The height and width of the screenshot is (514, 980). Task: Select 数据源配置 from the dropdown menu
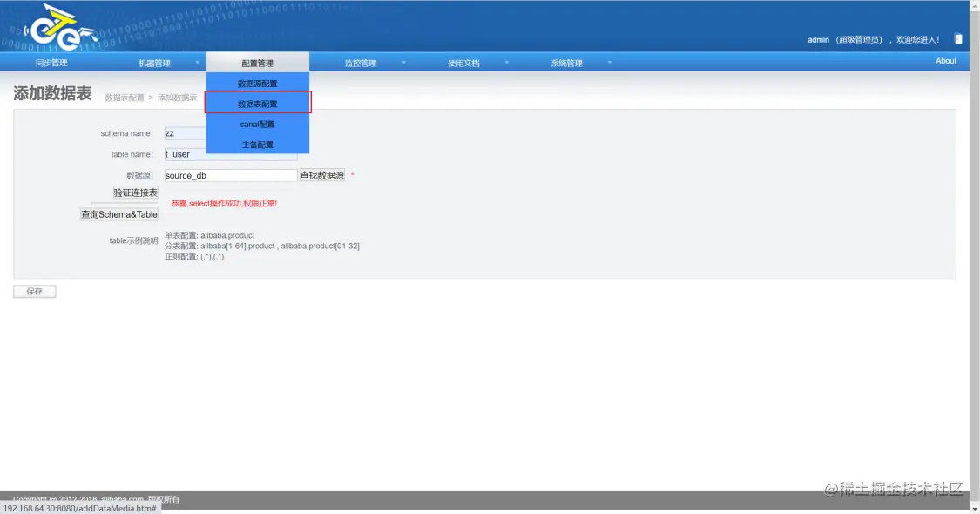tap(258, 83)
